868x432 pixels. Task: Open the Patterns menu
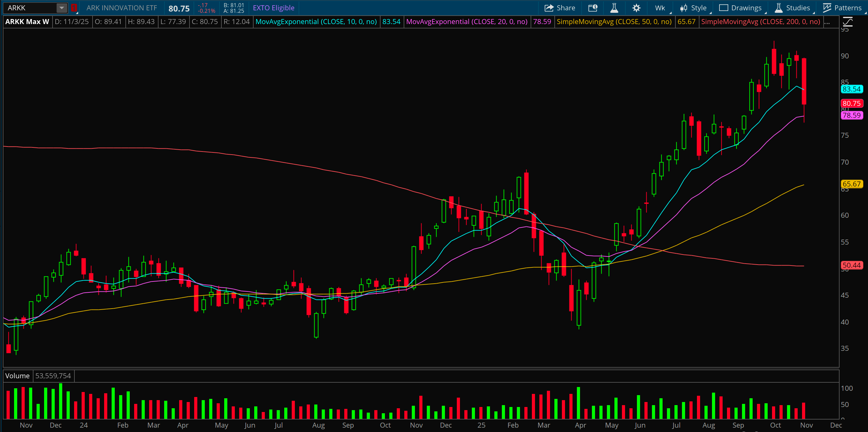pyautogui.click(x=848, y=8)
